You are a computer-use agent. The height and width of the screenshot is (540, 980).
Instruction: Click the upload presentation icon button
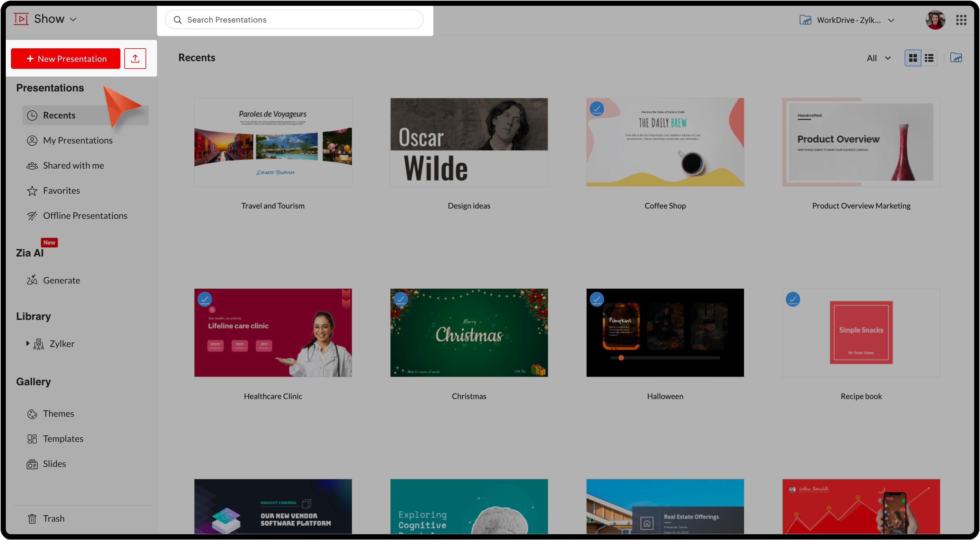coord(135,59)
